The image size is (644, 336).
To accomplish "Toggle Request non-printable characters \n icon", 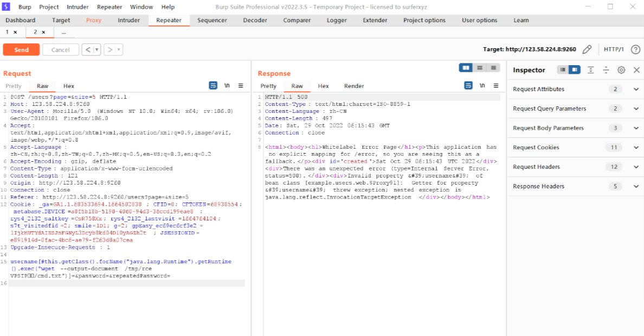I will [227, 86].
